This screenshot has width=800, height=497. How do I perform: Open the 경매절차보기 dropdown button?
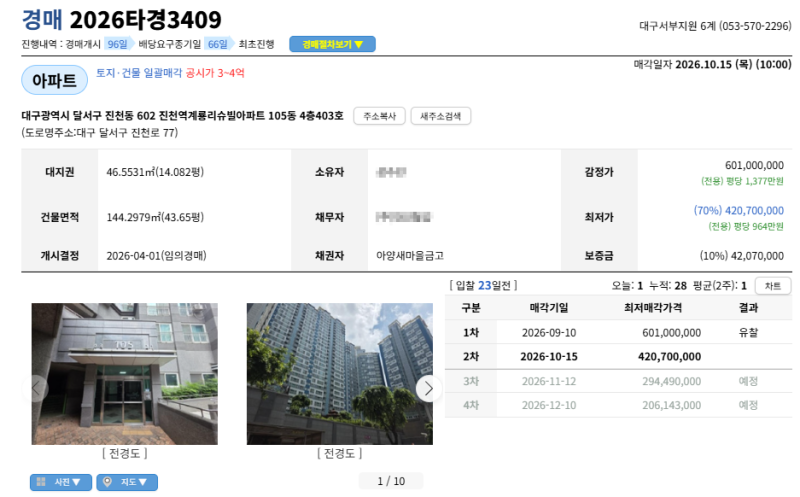click(332, 44)
